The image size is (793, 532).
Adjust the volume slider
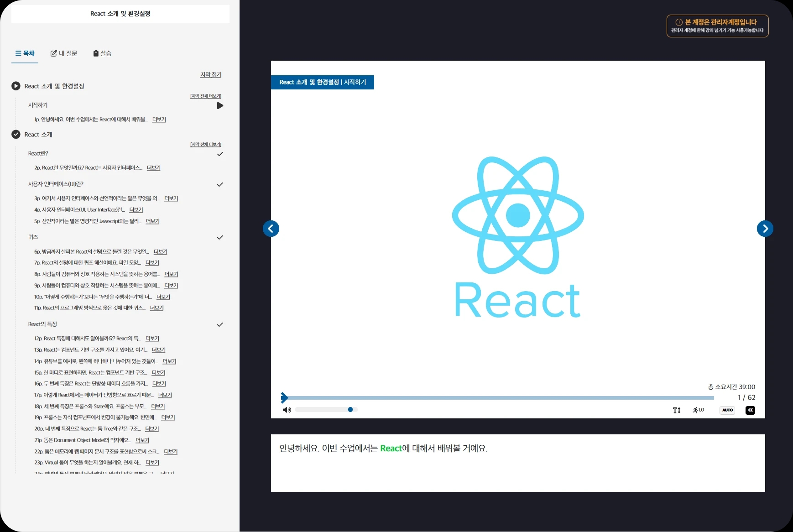(326, 410)
